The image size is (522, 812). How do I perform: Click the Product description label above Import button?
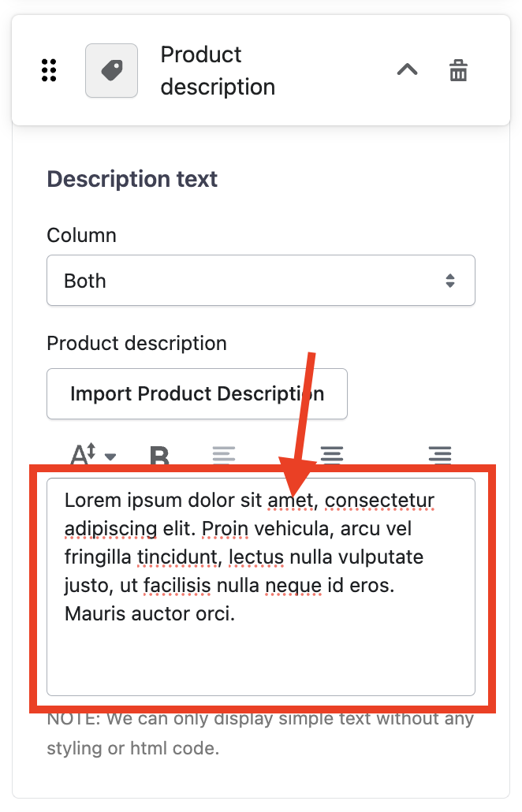point(136,344)
